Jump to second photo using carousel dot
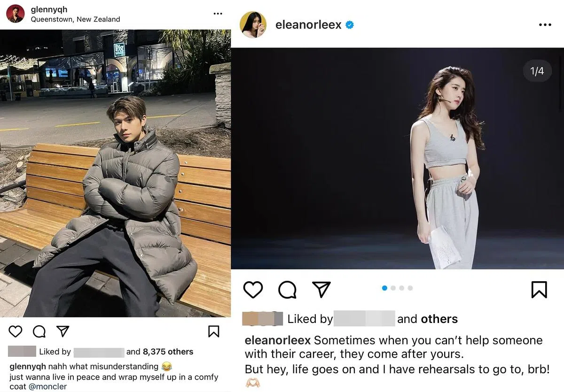This screenshot has width=564, height=392. coord(393,288)
